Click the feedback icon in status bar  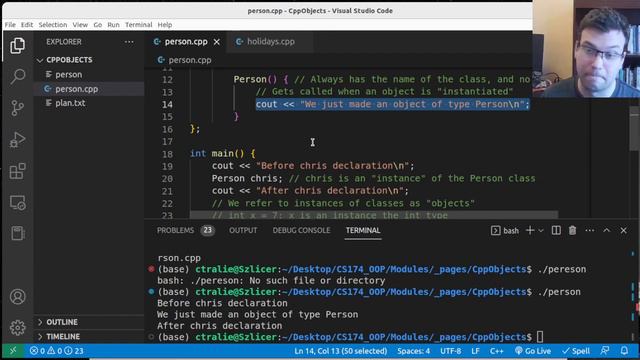[x=605, y=351]
